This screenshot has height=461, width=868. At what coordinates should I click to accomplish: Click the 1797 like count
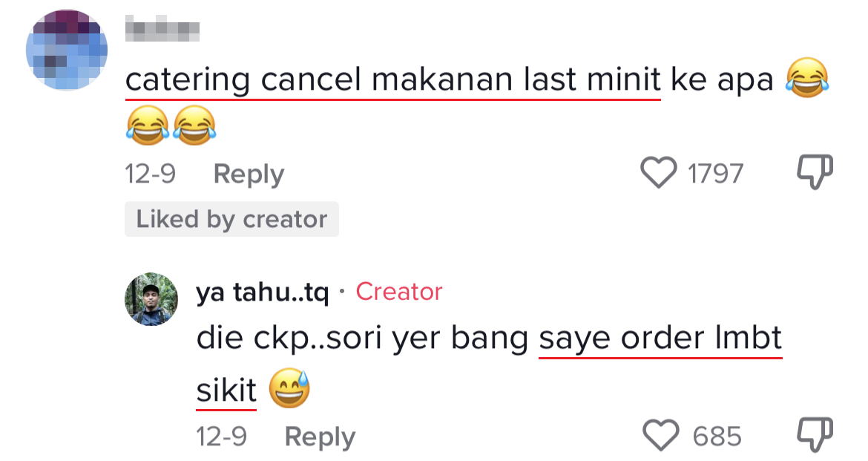pos(715,174)
